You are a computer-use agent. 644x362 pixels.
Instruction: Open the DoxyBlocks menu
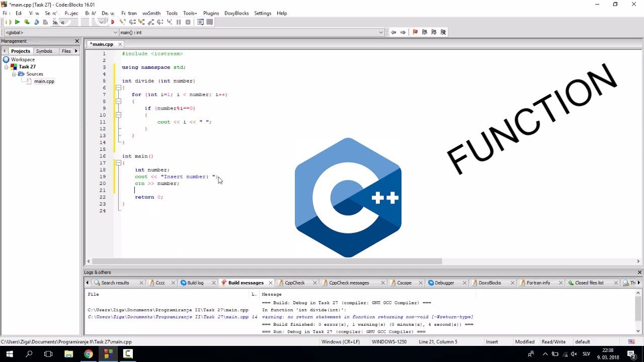(236, 13)
